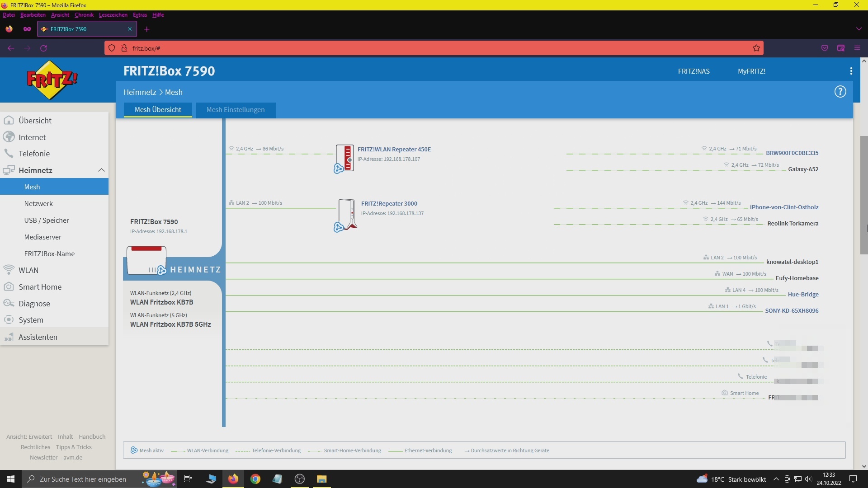Viewport: 868px width, 488px height.
Task: Click the FRITZ!Box 7590 router image
Action: pos(146,260)
